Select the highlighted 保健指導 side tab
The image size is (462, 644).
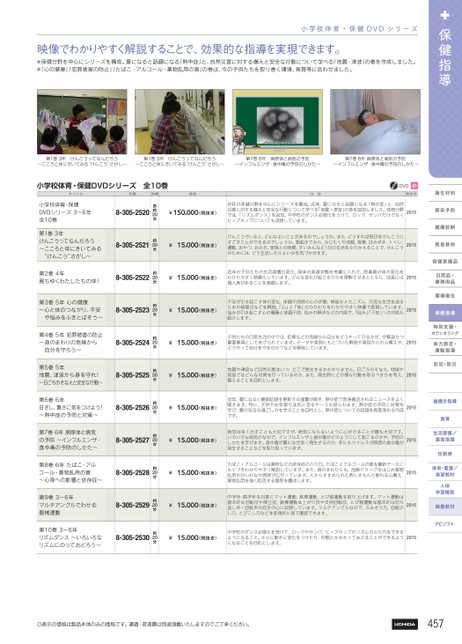pyautogui.click(x=445, y=313)
